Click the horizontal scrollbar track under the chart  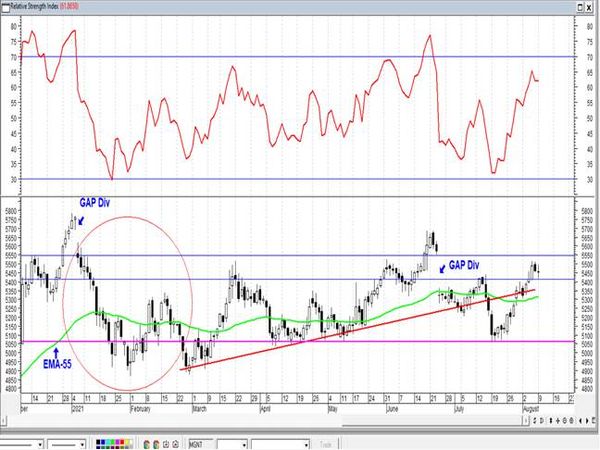[x=264, y=421]
